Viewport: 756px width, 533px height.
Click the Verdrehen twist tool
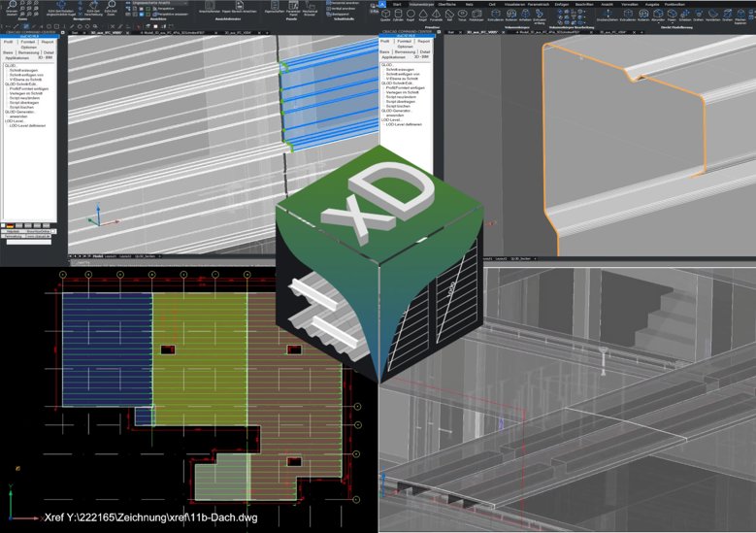[713, 15]
